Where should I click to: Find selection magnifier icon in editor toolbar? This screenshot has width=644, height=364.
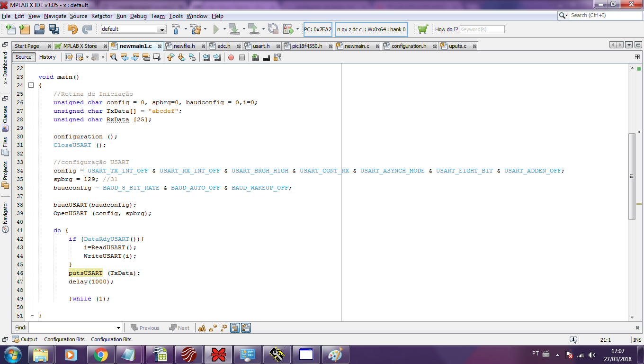114,57
